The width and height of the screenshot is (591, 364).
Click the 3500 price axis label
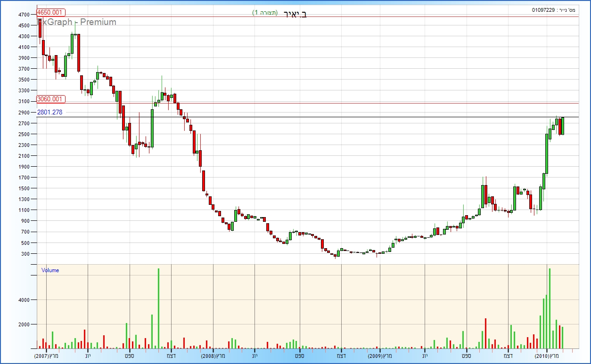[x=24, y=80]
